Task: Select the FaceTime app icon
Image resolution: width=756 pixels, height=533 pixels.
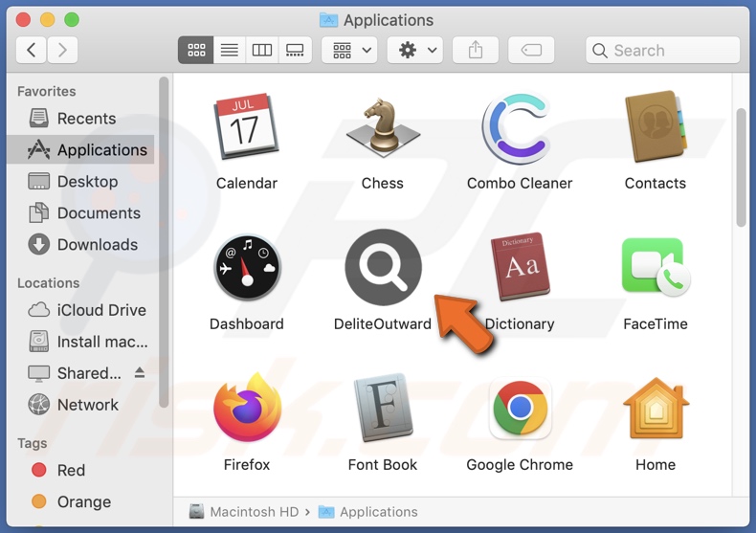Action: [656, 266]
